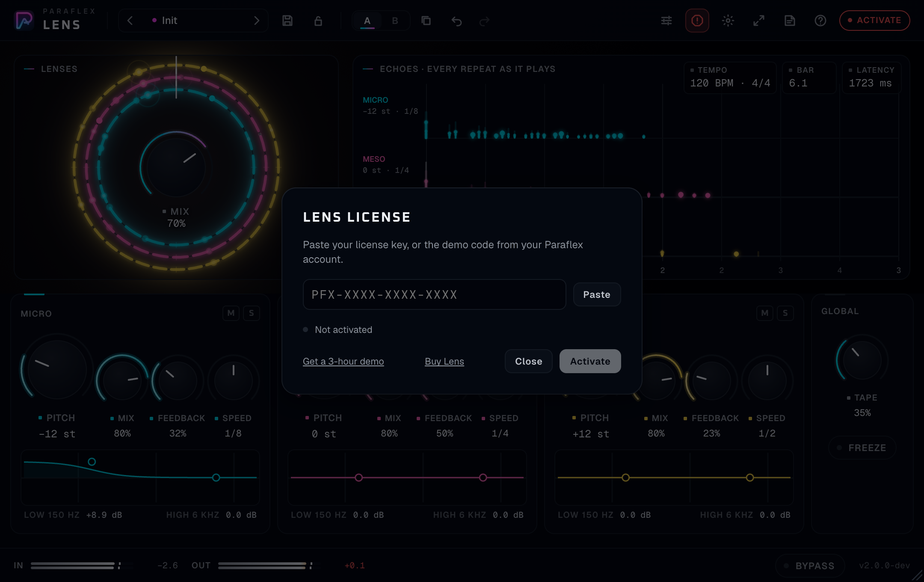The width and height of the screenshot is (924, 582).
Task: Solo the Macro lens with S
Action: coord(785,313)
